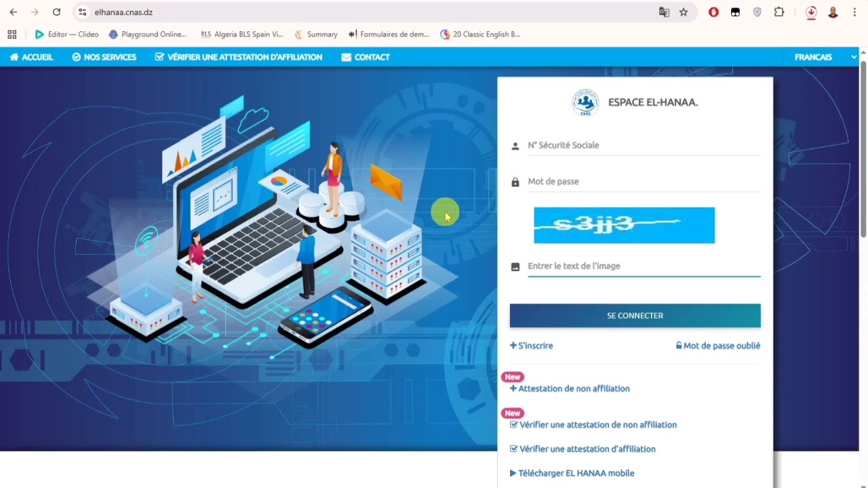The image size is (868, 488).
Task: Open the dark extension icon beside Opera
Action: click(735, 12)
